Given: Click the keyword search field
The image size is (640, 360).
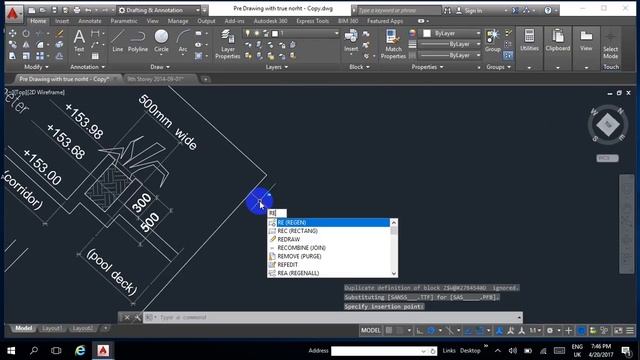Looking at the screenshot, I should (x=399, y=11).
